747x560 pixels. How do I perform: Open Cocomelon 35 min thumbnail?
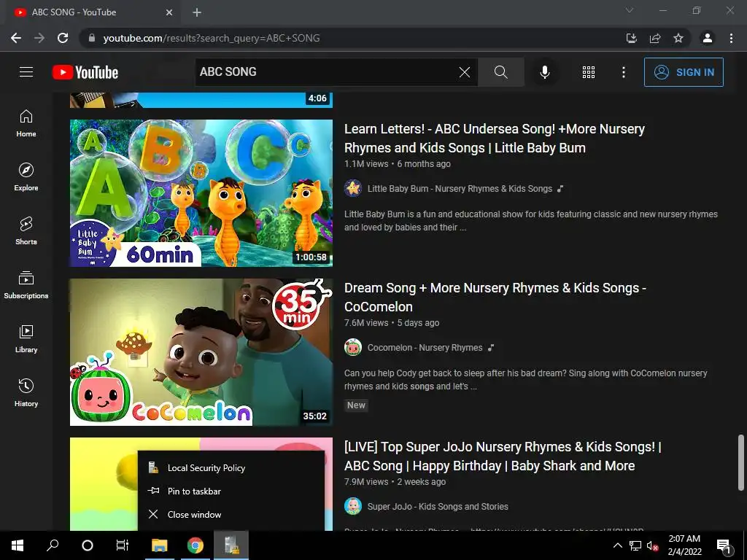pos(201,352)
